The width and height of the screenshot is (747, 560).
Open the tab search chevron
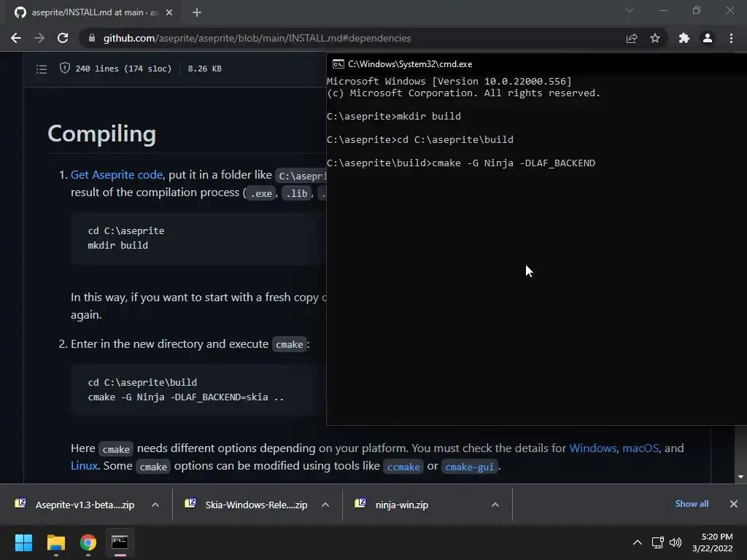coord(630,10)
